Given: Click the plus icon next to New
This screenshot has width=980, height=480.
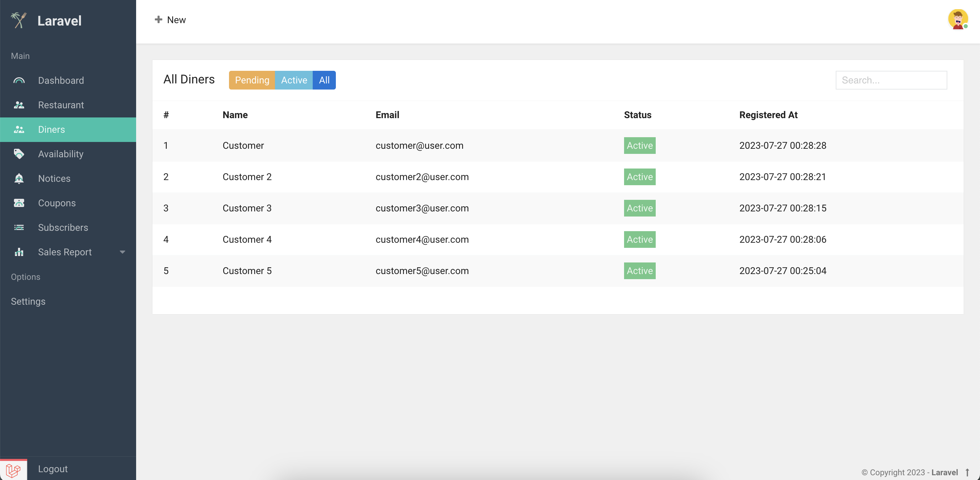Looking at the screenshot, I should pos(159,19).
